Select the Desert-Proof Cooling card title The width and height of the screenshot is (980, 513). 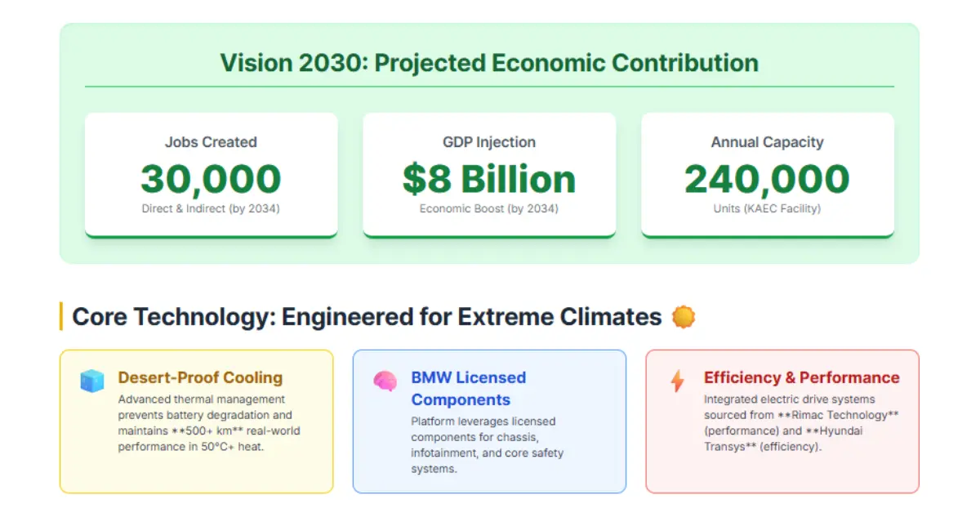click(200, 377)
